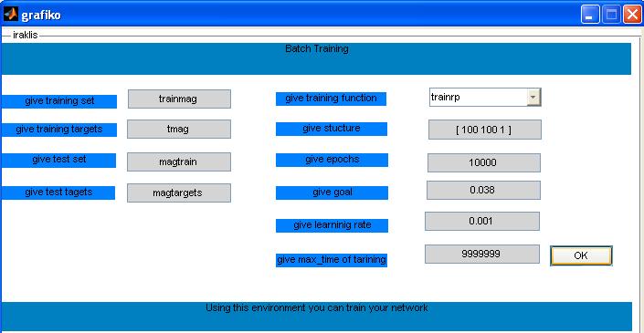Click the 'Batch Training' header text
The image size is (644, 333).
(x=317, y=48)
